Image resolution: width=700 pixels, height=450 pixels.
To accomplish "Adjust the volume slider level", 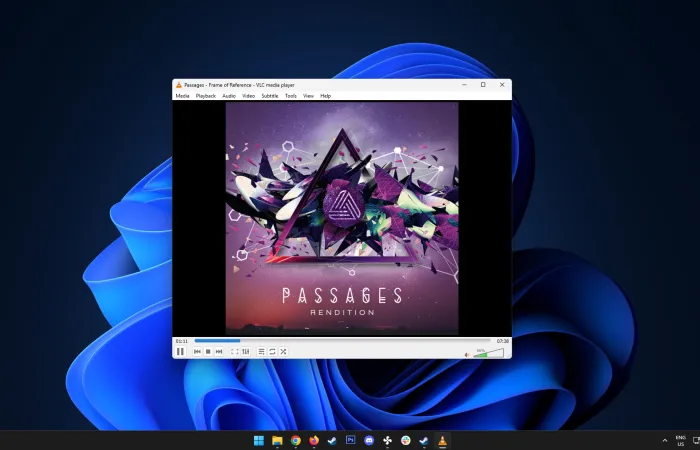I will tap(488, 353).
